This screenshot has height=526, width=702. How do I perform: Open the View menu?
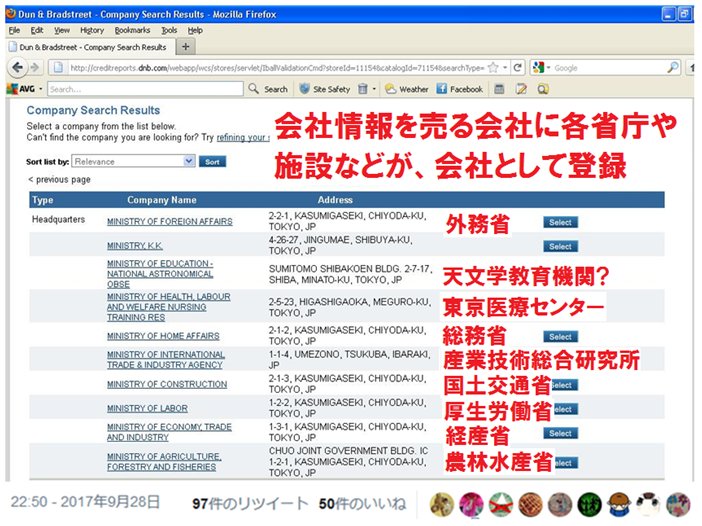pyautogui.click(x=62, y=30)
